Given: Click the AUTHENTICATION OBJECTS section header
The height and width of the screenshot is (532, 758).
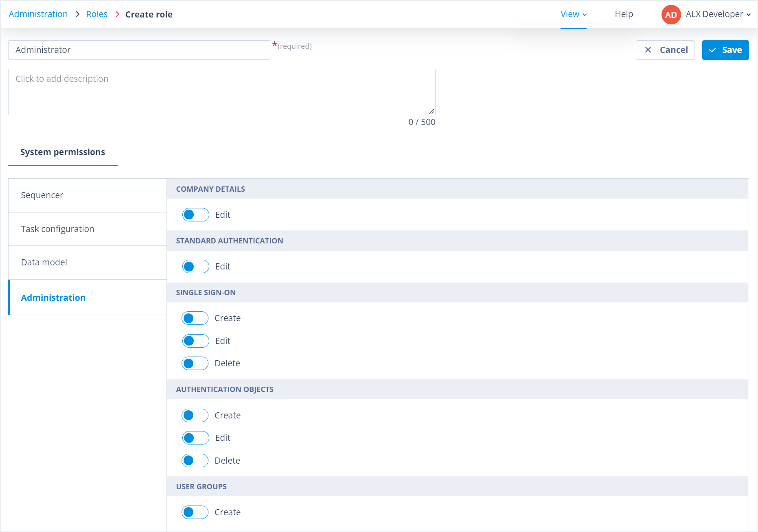Looking at the screenshot, I should point(458,389).
